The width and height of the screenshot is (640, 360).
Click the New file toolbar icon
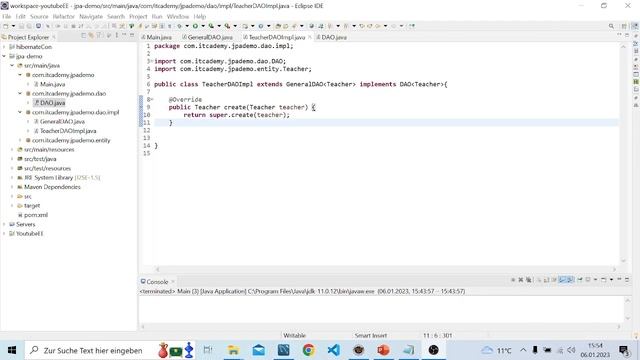tap(6, 26)
